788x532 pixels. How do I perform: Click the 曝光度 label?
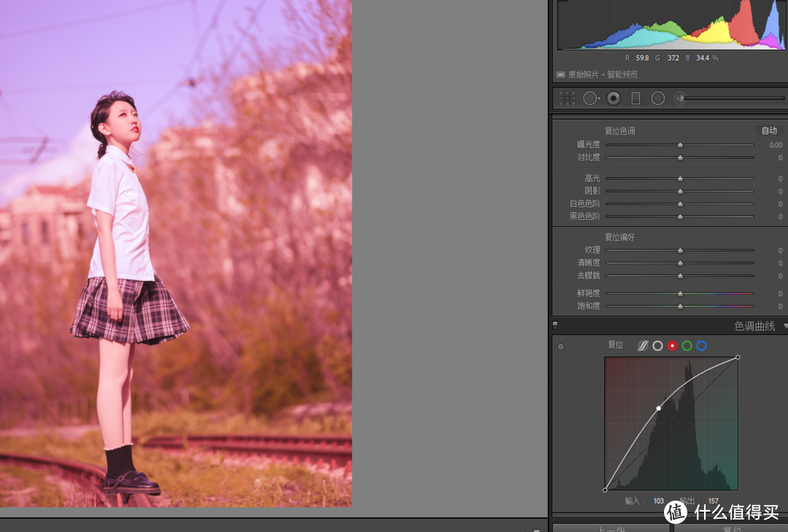tap(589, 144)
